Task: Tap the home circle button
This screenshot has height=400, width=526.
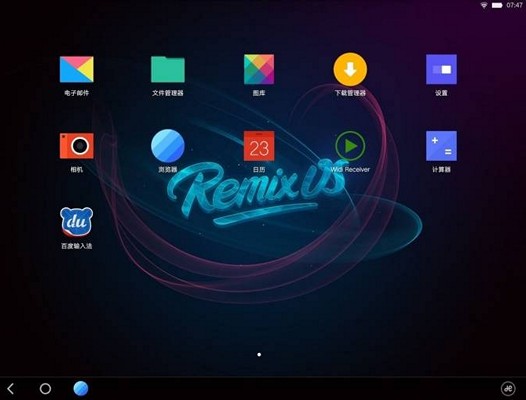Action: (45, 389)
